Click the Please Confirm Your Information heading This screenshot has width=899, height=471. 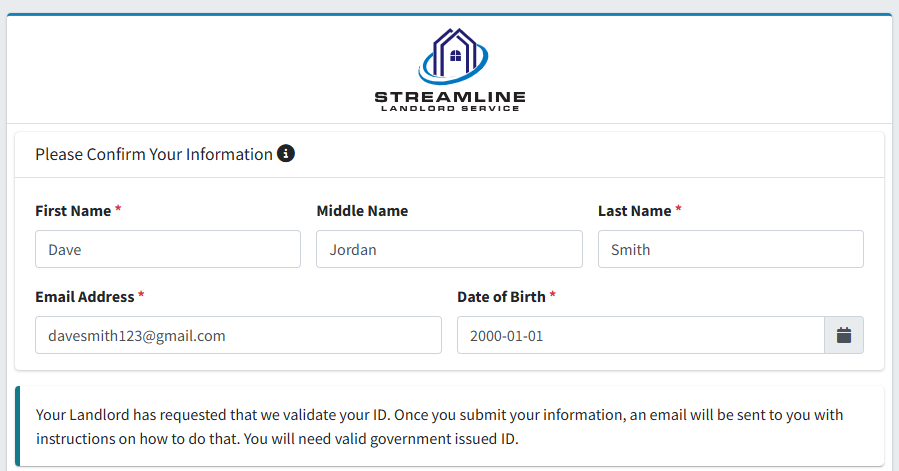click(x=154, y=154)
